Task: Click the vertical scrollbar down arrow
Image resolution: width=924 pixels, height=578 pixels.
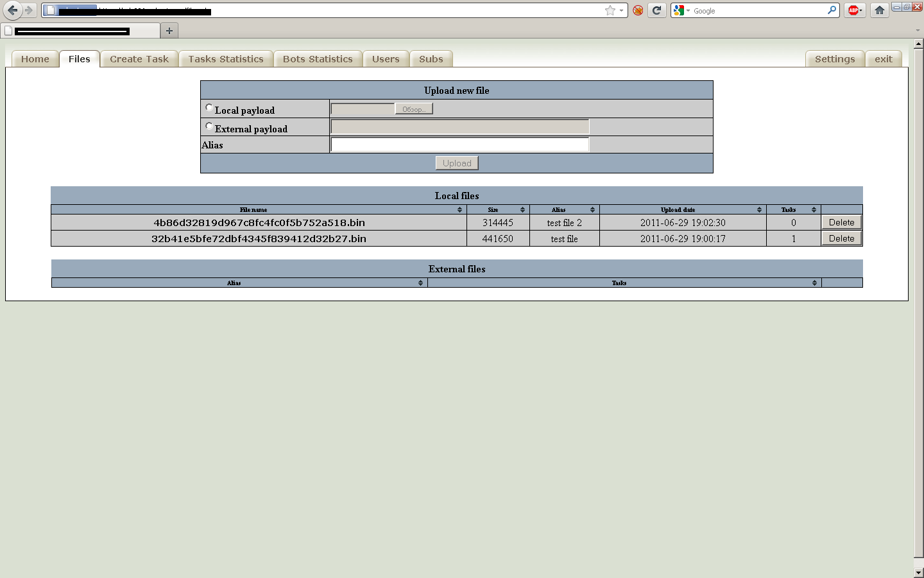Action: click(918, 572)
